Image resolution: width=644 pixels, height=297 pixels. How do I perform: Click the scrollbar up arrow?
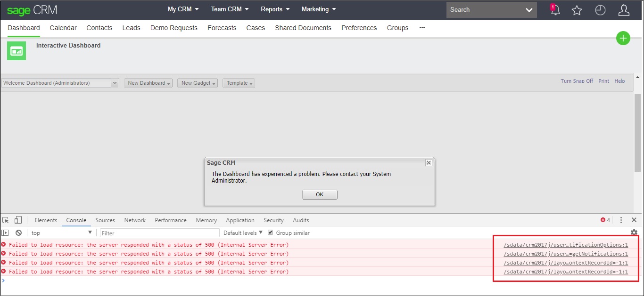tap(638, 77)
